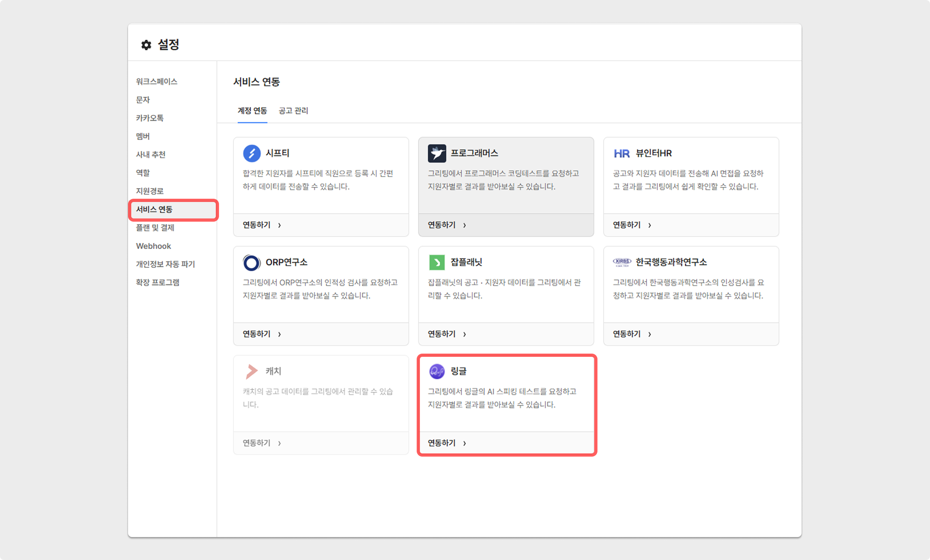Click the chevron arrow on 뷰인터HR 연동하기

(x=650, y=225)
